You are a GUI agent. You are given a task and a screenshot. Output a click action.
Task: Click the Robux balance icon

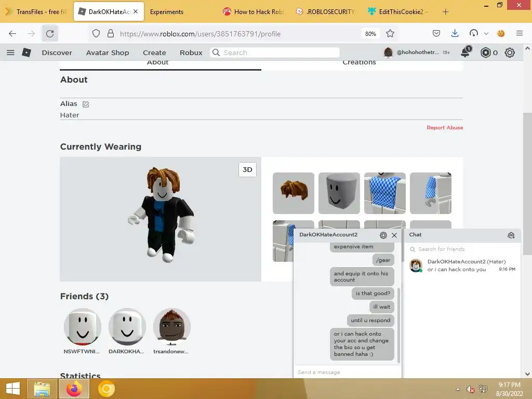(486, 52)
